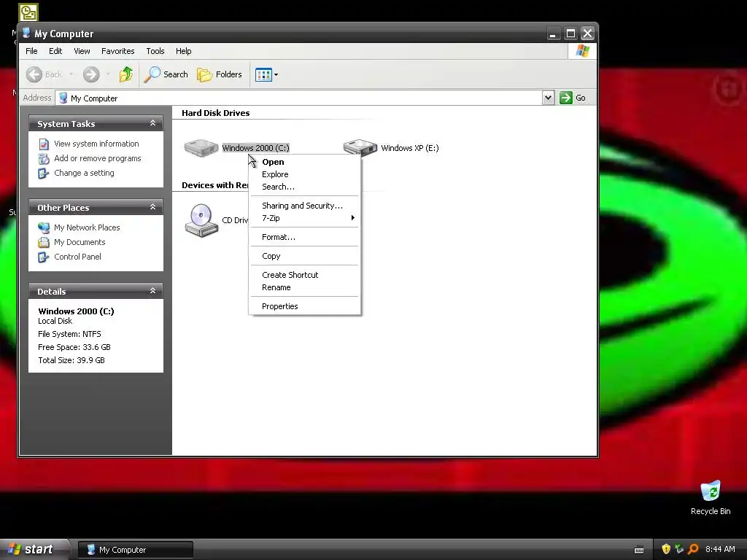Screen dimensions: 747x560
Task: Open the Edit menu
Action: (55, 51)
